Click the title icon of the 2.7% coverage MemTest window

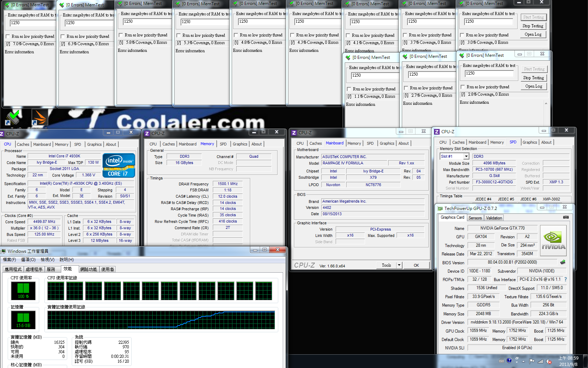pyautogui.click(x=405, y=56)
